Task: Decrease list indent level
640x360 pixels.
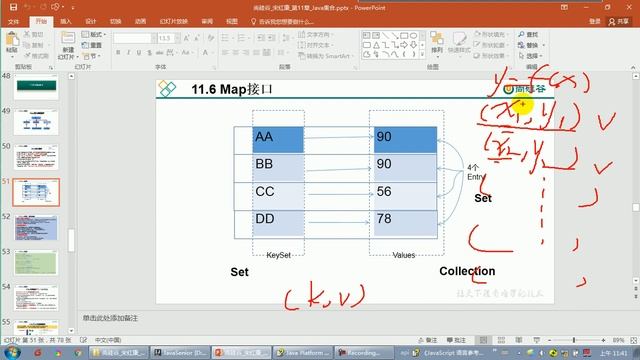Action: [x=261, y=38]
